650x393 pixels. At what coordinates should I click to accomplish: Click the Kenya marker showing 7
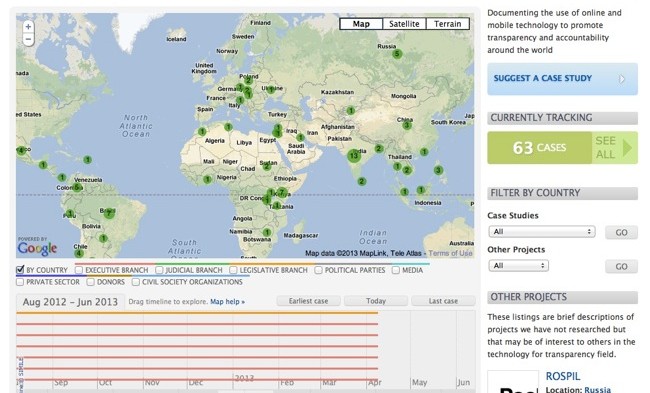coord(282,192)
